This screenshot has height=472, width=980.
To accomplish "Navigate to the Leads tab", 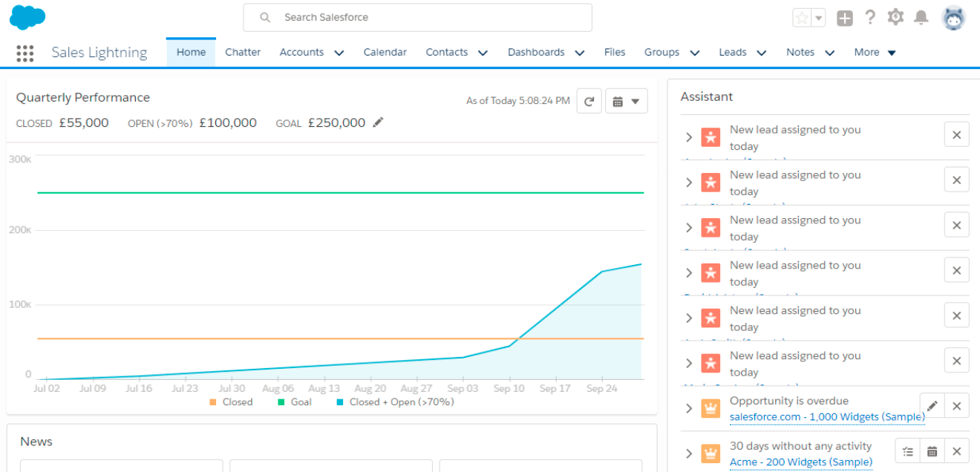I will [x=733, y=53].
